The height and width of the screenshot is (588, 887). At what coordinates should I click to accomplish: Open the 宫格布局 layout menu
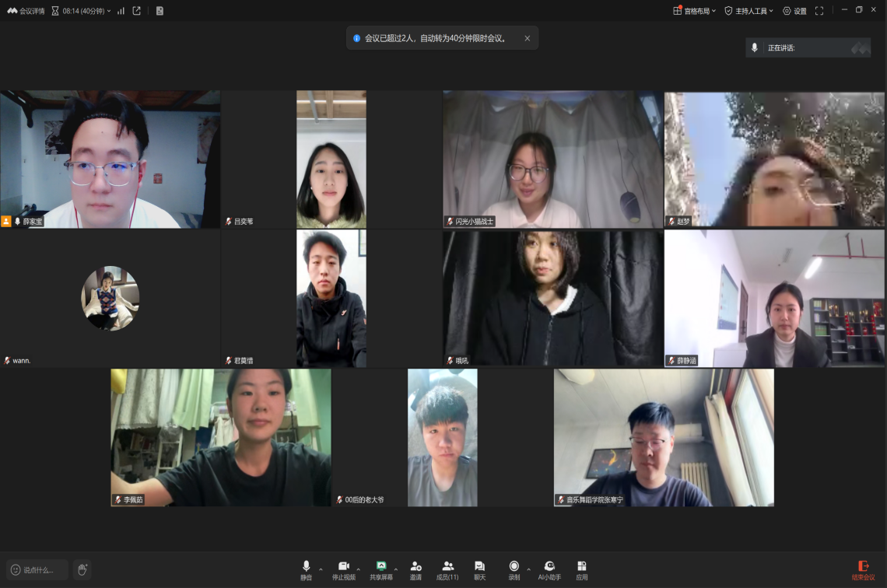click(x=695, y=11)
